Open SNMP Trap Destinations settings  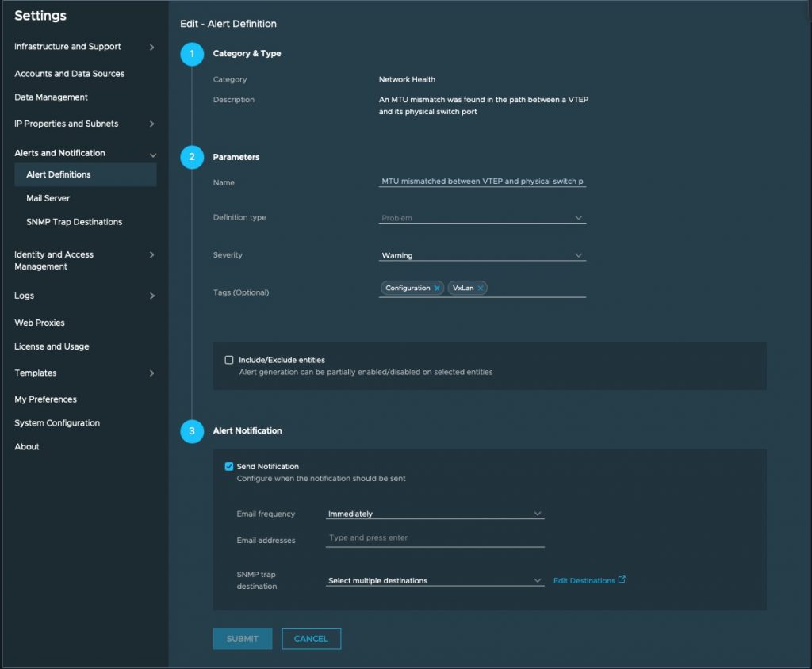(x=74, y=222)
